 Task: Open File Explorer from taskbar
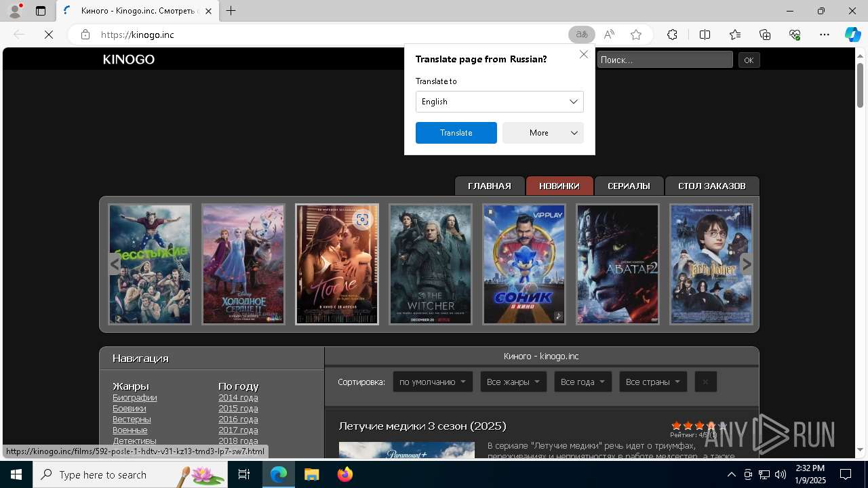point(311,474)
